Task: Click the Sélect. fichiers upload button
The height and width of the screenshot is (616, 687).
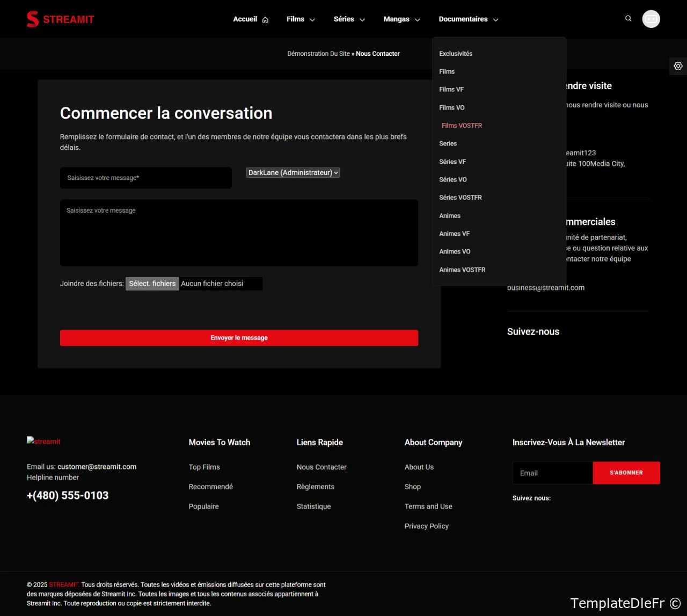Action: [x=152, y=284]
